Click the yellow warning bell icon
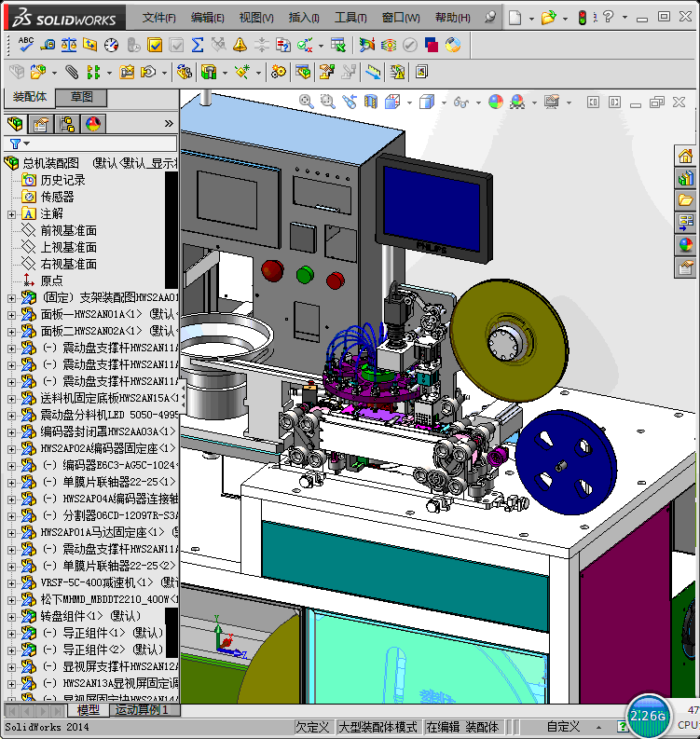 tap(240, 46)
